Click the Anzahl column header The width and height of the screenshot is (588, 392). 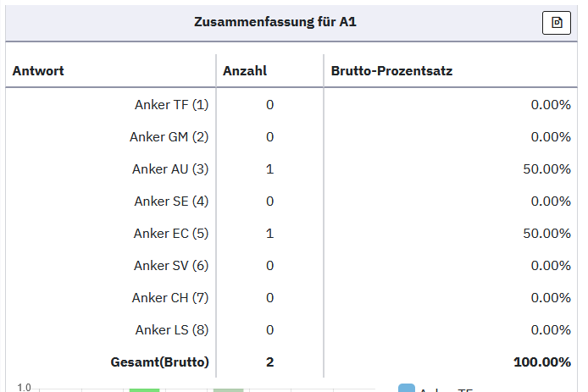coord(245,71)
